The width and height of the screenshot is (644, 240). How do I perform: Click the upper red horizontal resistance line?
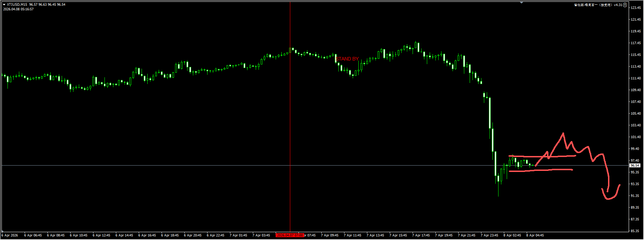tap(542, 156)
